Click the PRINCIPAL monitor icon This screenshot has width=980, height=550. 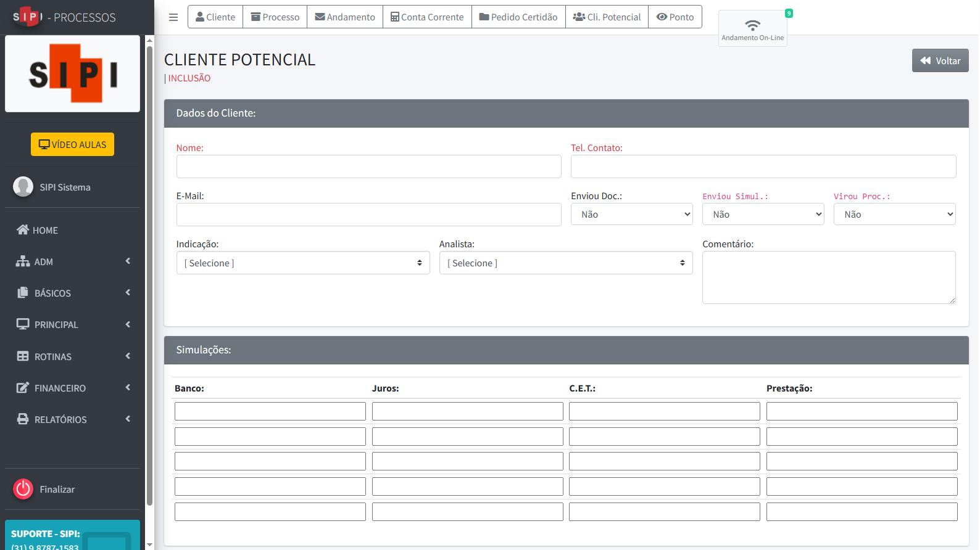tap(23, 324)
